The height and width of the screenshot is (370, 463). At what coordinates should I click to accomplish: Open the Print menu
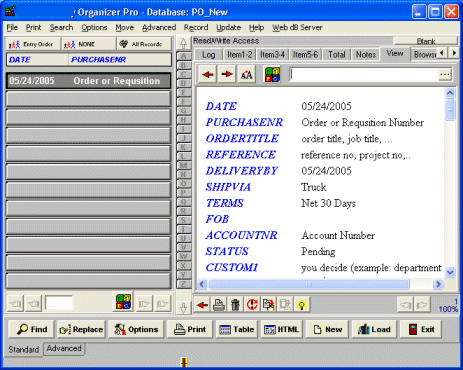34,28
